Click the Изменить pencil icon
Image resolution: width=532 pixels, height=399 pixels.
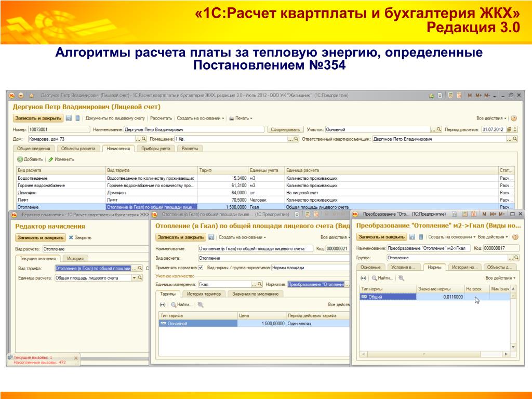(51, 159)
